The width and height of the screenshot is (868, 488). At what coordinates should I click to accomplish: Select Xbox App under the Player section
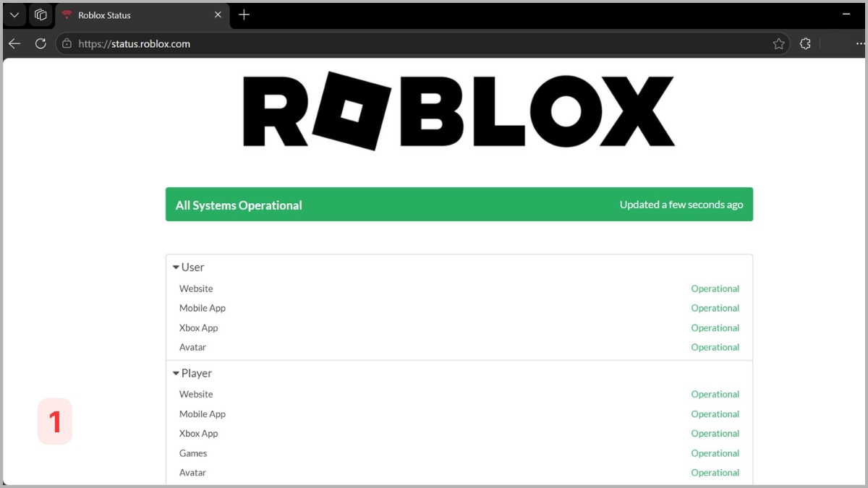tap(199, 433)
